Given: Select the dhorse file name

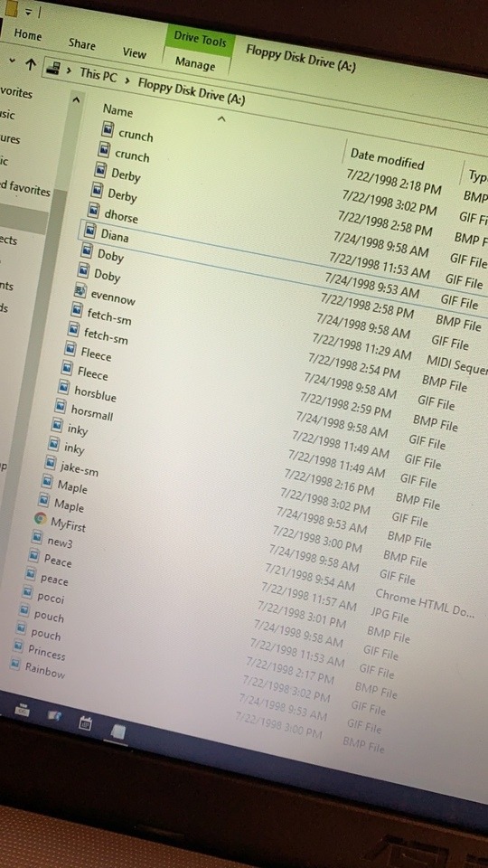Looking at the screenshot, I should tap(121, 215).
